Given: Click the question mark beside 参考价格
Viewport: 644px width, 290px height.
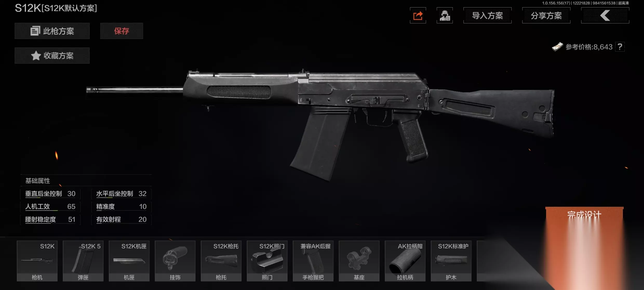Looking at the screenshot, I should point(620,47).
